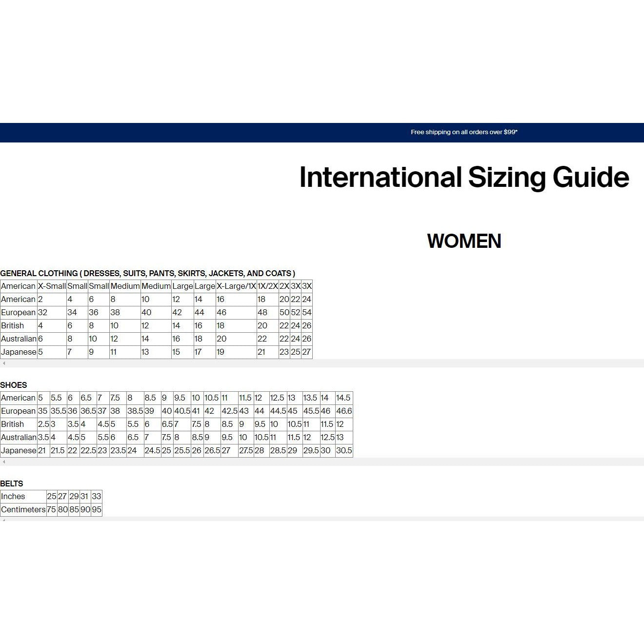Select Japanese shoe size 30.5 cell
Viewport: 644px width, 644px height.
[344, 451]
